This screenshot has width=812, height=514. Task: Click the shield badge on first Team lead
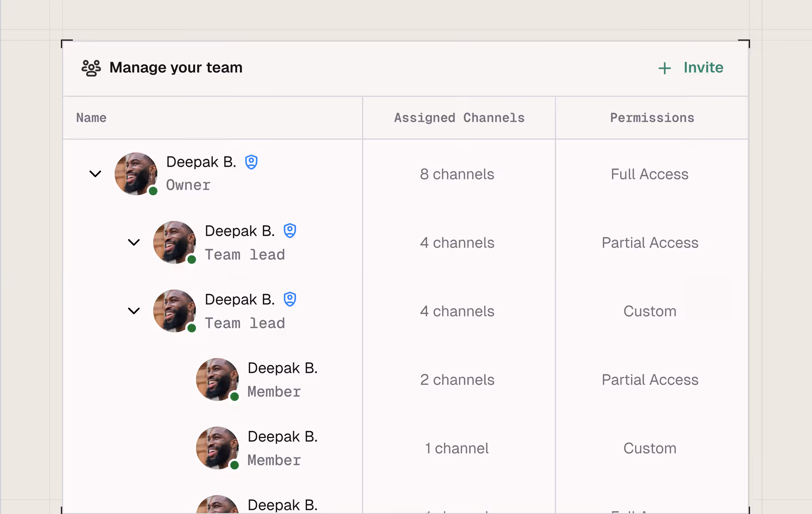[290, 231]
